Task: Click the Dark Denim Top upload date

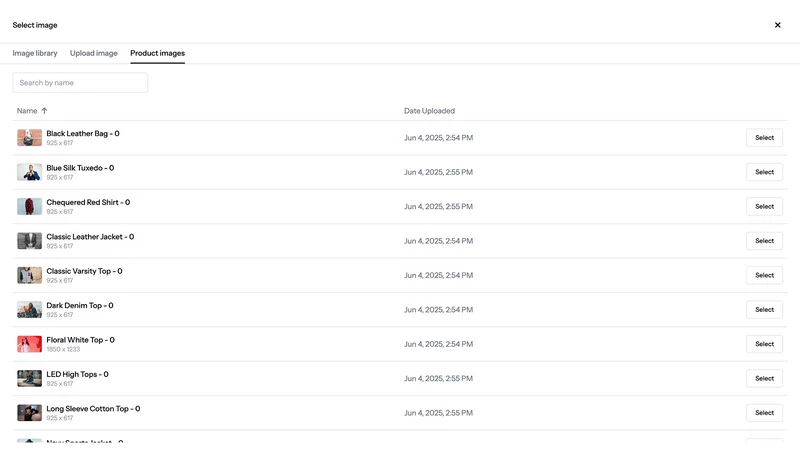Action: click(x=438, y=310)
